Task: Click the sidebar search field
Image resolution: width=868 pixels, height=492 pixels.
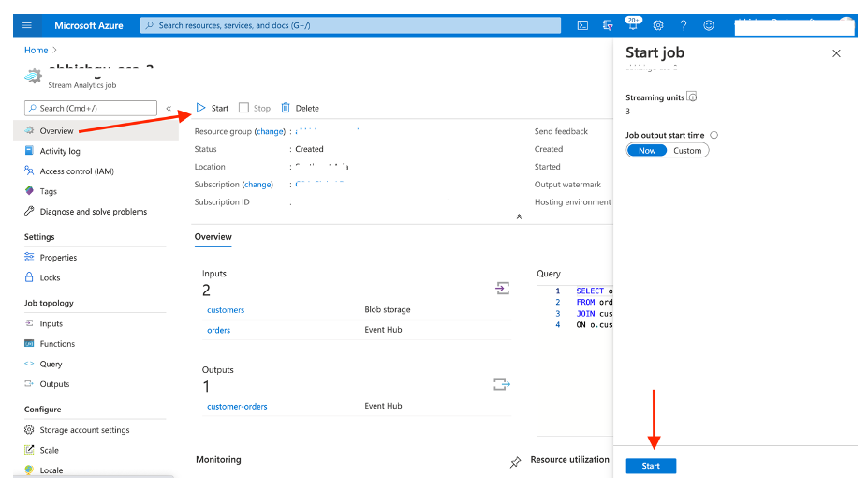Action: coord(91,108)
